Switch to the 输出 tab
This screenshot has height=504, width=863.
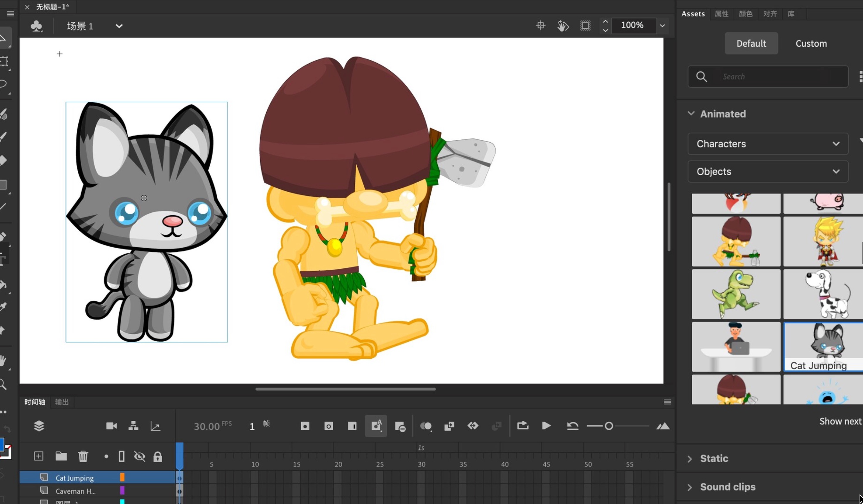[62, 402]
